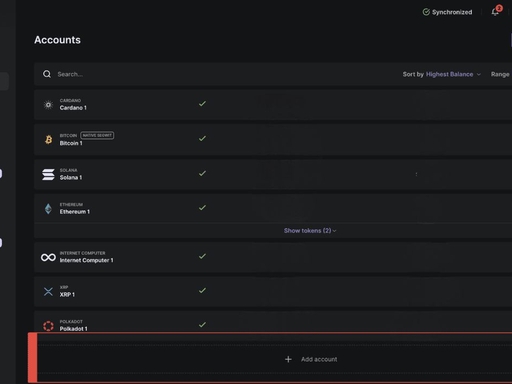Image resolution: width=512 pixels, height=384 pixels.
Task: Click the Accounts page heading
Action: pos(57,40)
